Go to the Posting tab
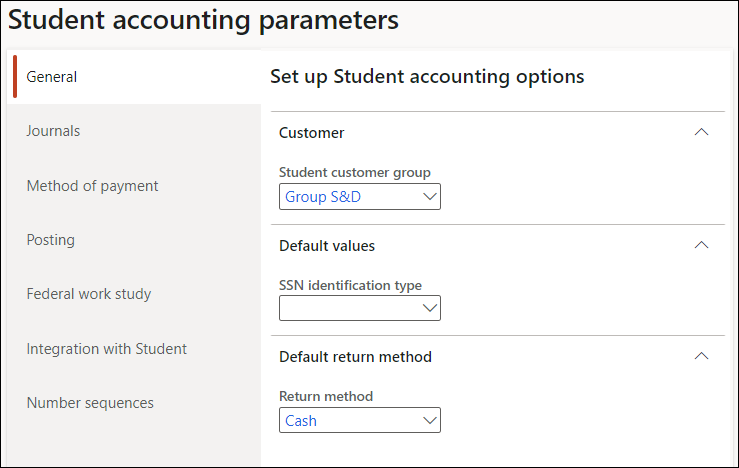The image size is (739, 468). [x=50, y=240]
